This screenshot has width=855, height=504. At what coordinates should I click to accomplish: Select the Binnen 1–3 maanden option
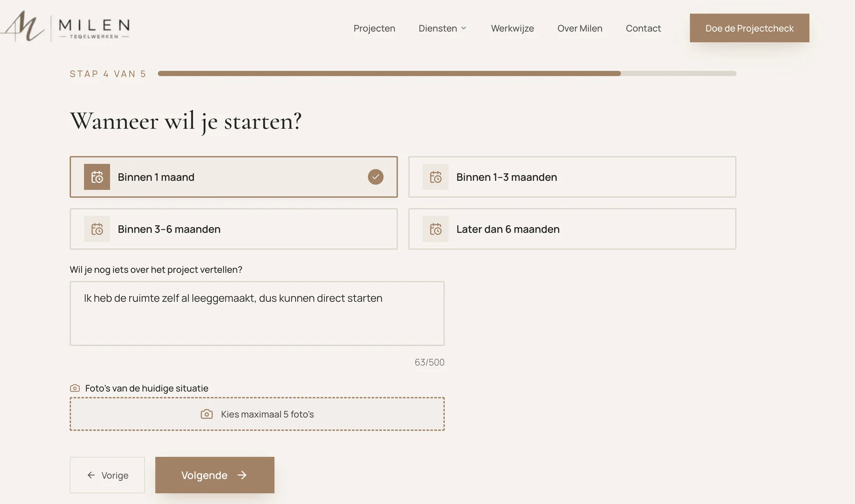click(x=572, y=177)
